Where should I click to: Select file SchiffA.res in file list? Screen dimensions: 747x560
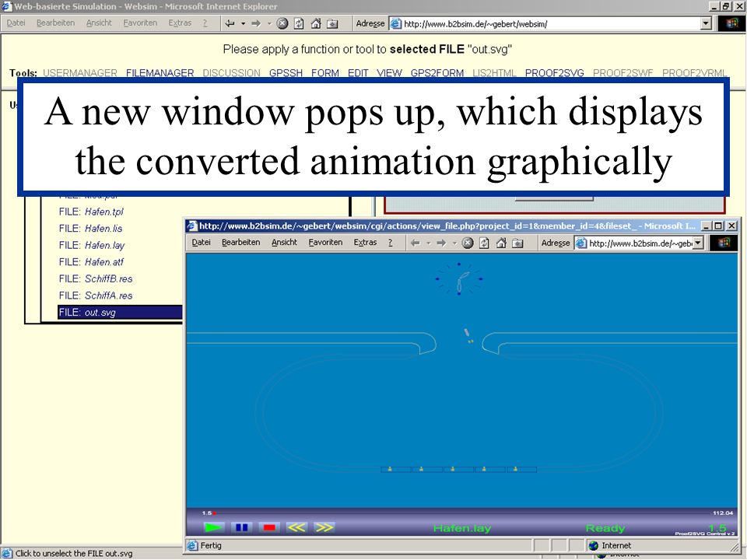click(x=96, y=296)
